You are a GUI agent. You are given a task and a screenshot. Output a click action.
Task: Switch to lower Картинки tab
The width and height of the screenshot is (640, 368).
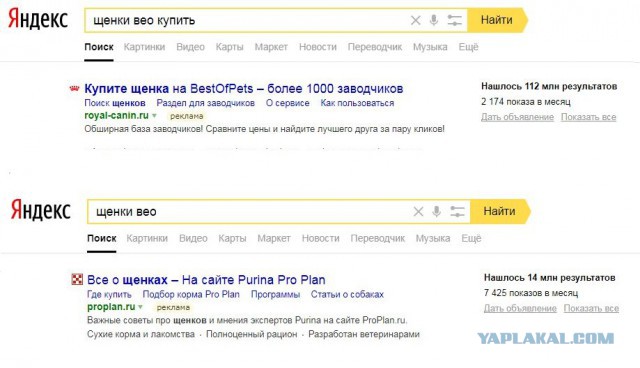coord(147,238)
